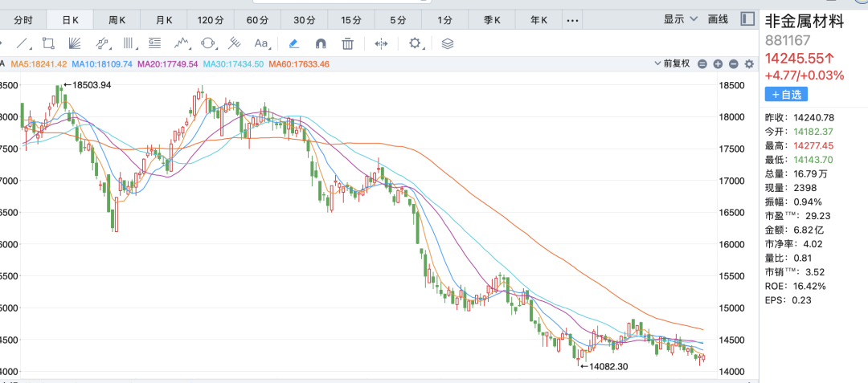The image size is (868, 383).
Task: Expand the 显示 dropdown
Action: coord(678,19)
